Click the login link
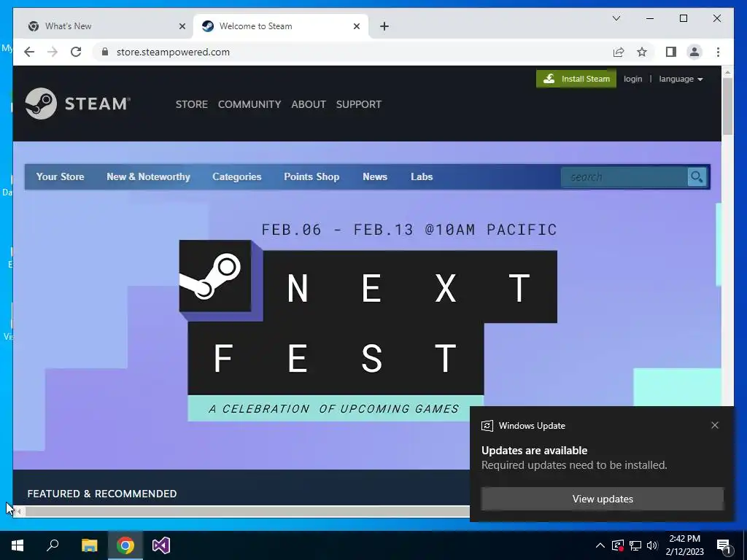The height and width of the screenshot is (560, 747). (632, 79)
